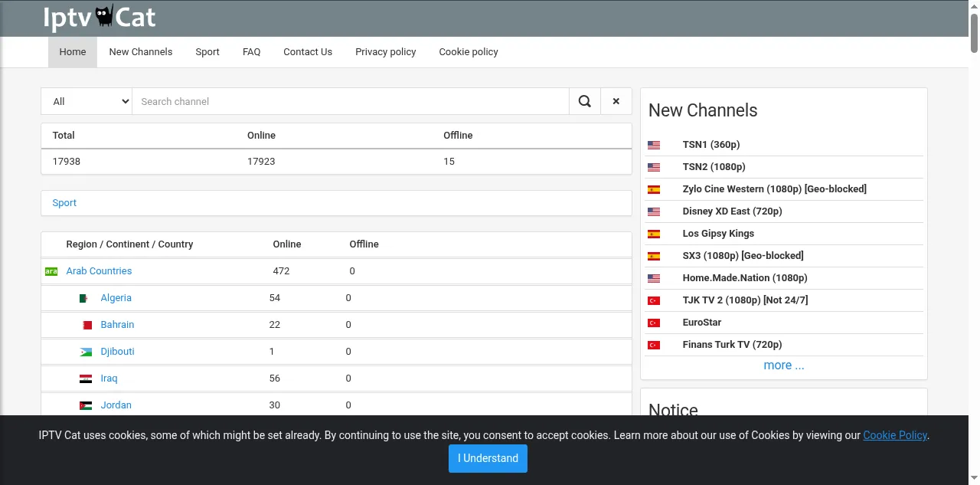Click the Sport link below the totals

point(64,203)
